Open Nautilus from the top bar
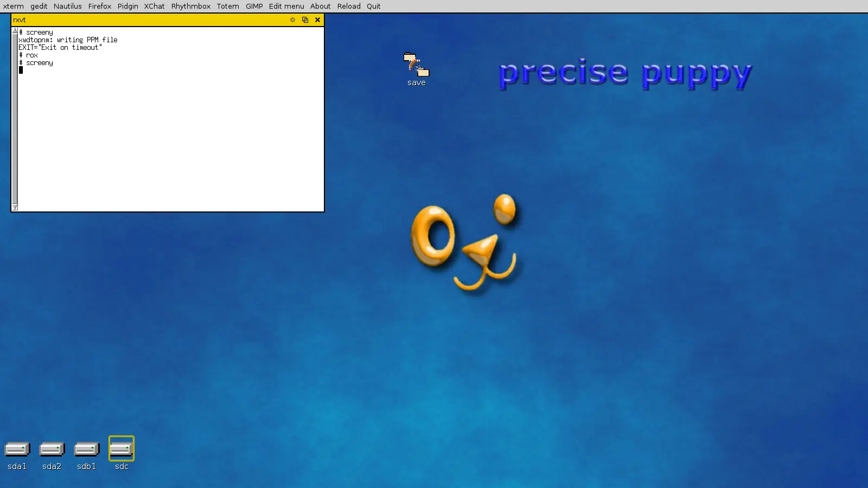Image resolution: width=868 pixels, height=488 pixels. (x=68, y=6)
